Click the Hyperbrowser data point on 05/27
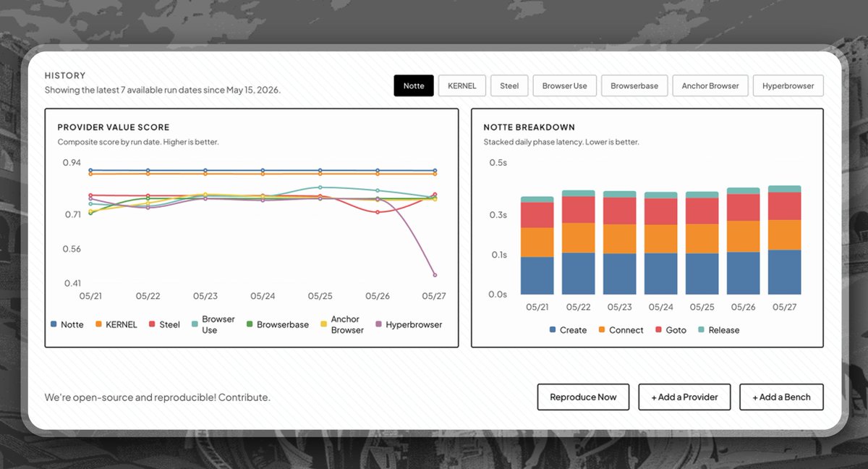868x469 pixels. pos(435,275)
